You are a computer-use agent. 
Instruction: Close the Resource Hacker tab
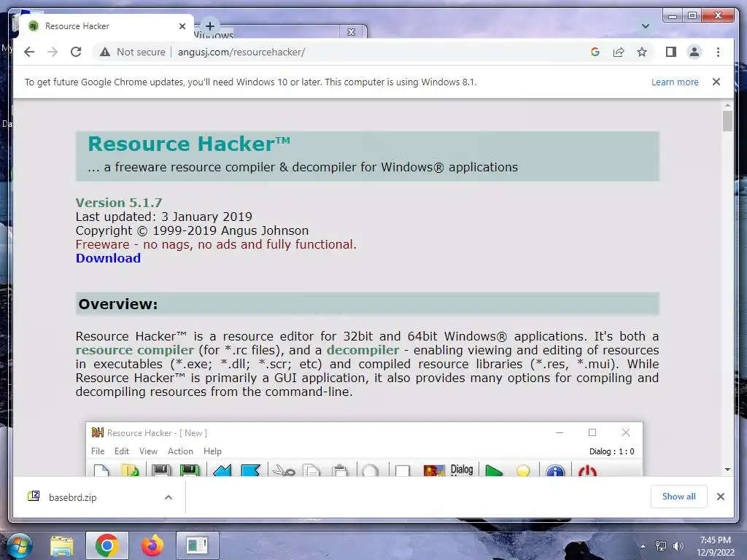pyautogui.click(x=182, y=26)
